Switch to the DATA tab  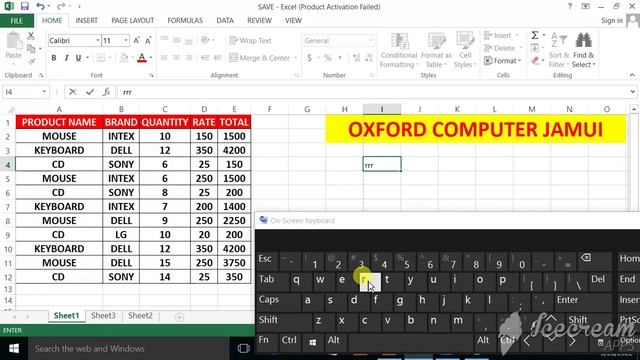tap(225, 20)
